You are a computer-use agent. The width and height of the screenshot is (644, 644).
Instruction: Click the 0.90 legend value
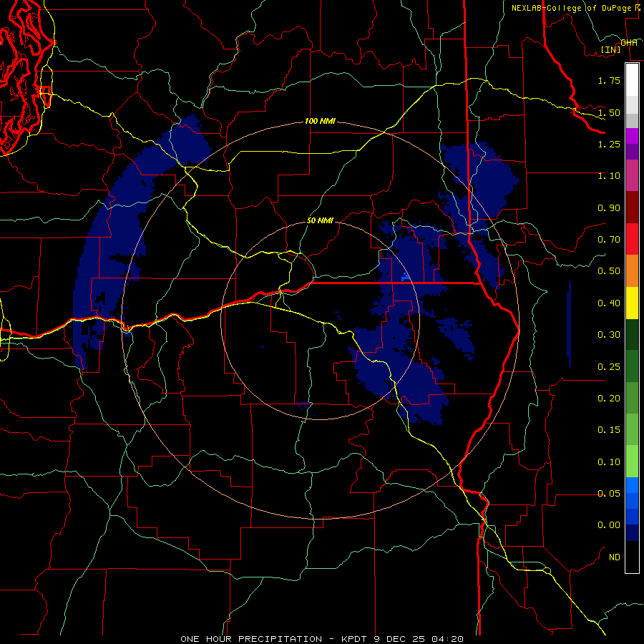(x=609, y=208)
